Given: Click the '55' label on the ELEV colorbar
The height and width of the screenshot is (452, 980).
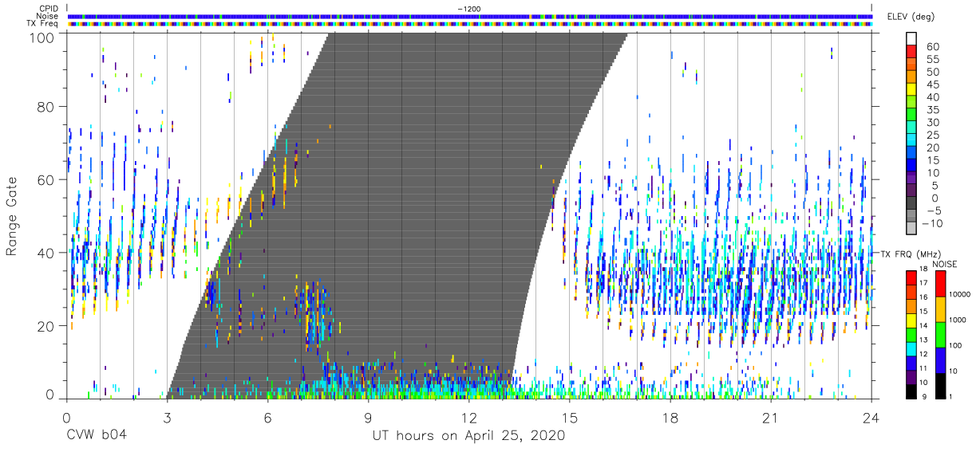Looking at the screenshot, I should point(931,60).
